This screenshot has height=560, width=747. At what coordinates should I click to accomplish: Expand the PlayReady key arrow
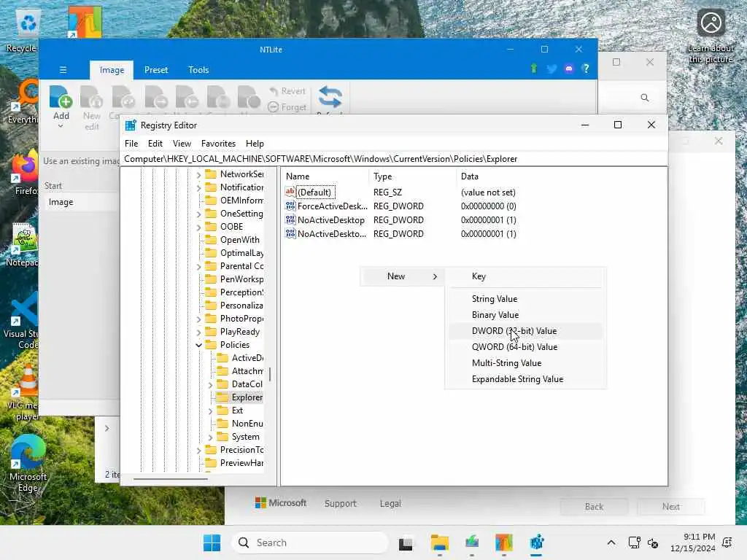click(199, 332)
